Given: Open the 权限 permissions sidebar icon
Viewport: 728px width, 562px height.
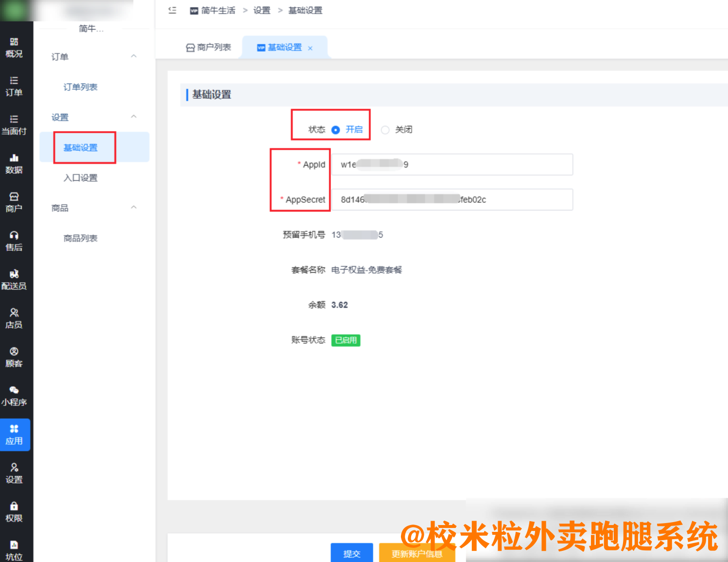Looking at the screenshot, I should coord(15,511).
